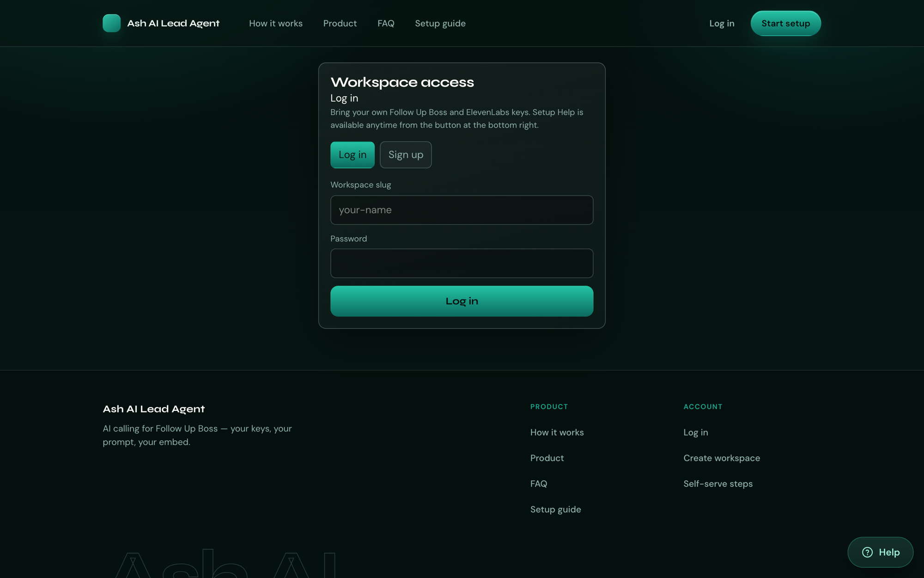
Task: Click the Workspace slug label
Action: 361,185
